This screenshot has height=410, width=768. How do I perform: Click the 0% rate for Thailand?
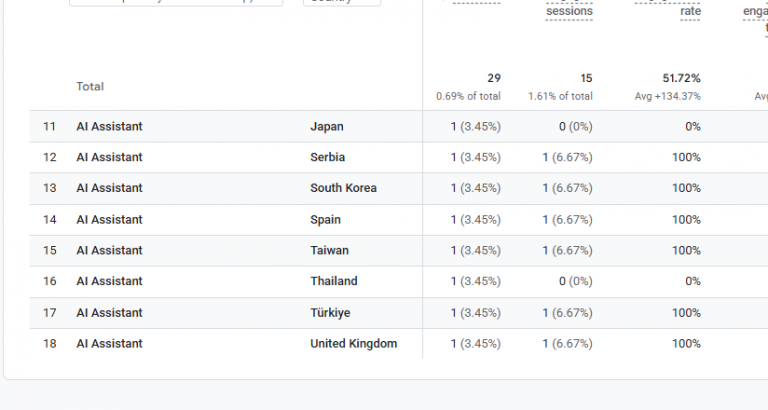[x=693, y=282]
